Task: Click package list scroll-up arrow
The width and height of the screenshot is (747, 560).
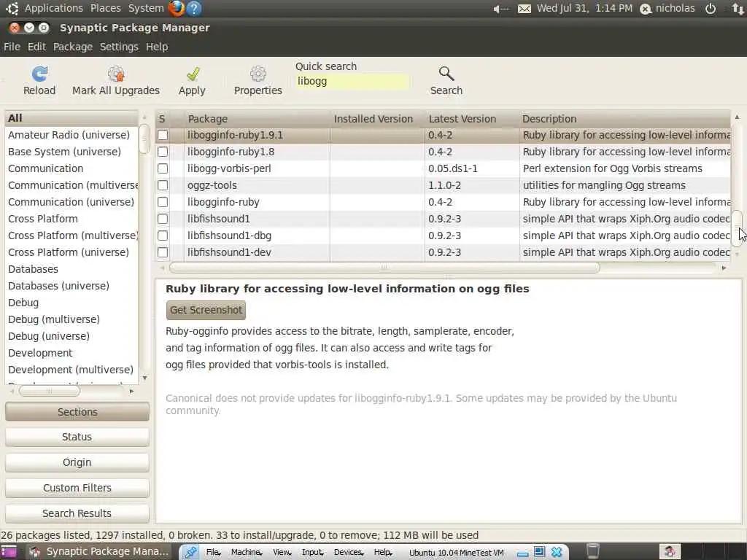Action: coord(737,117)
